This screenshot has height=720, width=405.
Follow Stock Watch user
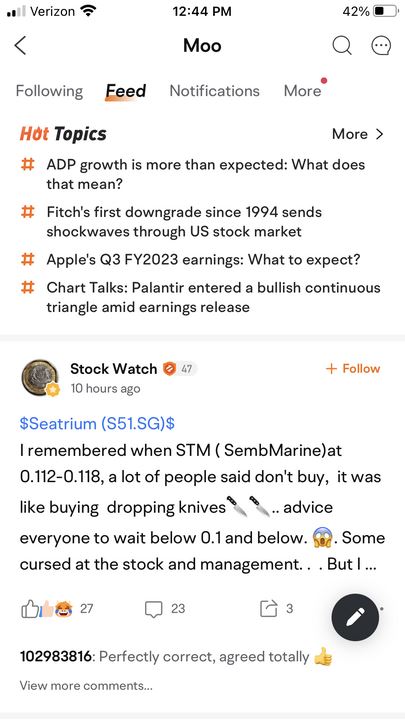click(x=353, y=368)
